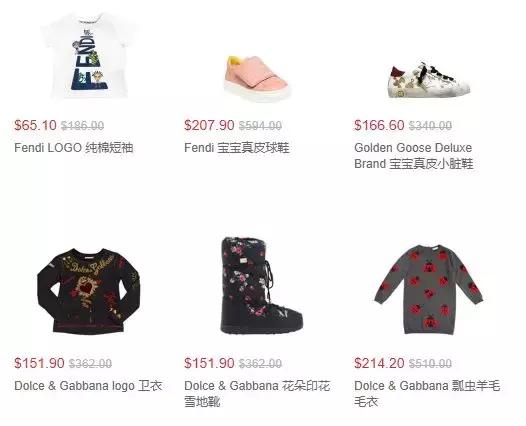
Task: Open Dolce & Gabbana 花朵印花雪地靴 link
Action: 257,393
